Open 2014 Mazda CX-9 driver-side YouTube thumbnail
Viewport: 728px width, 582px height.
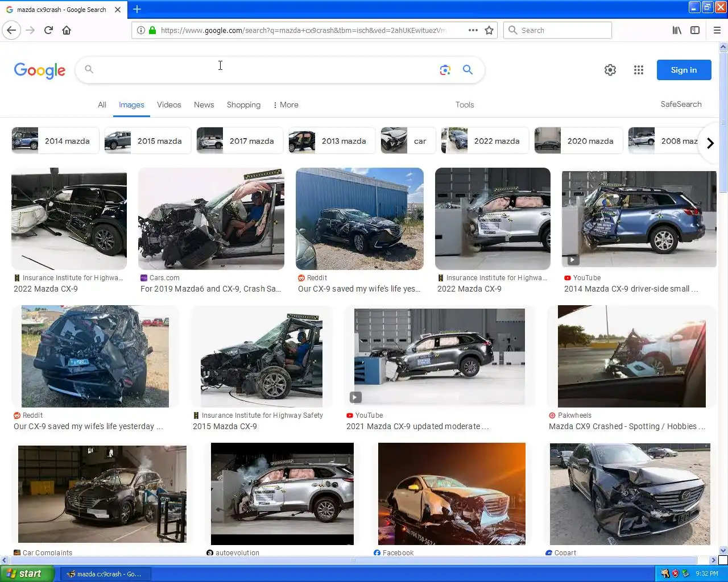639,219
